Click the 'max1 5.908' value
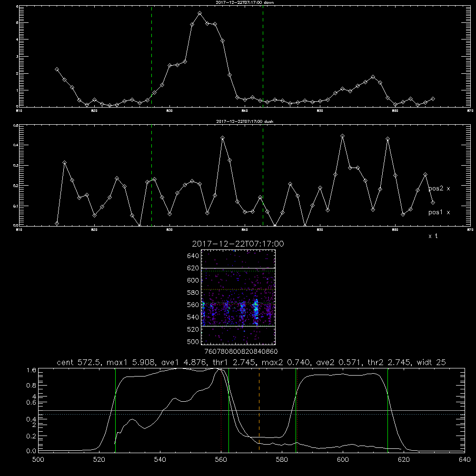476x476 pixels. pos(131,362)
